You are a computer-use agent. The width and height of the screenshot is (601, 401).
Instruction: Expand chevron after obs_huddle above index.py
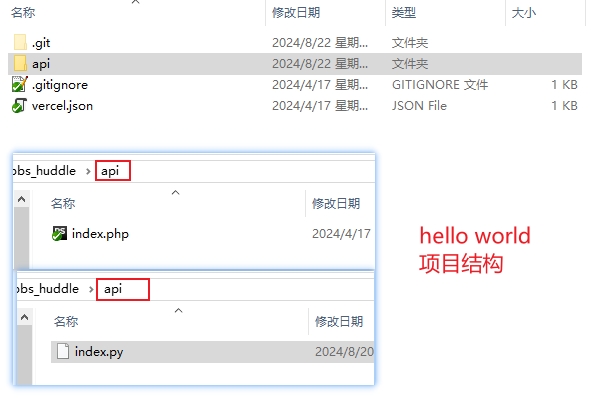pos(91,289)
